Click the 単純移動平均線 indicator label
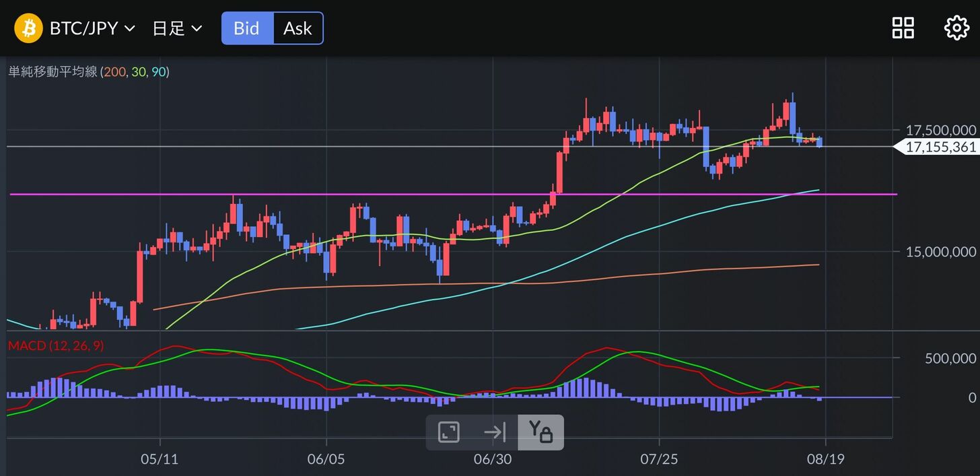Screen dimensions: 980x476 point(53,71)
